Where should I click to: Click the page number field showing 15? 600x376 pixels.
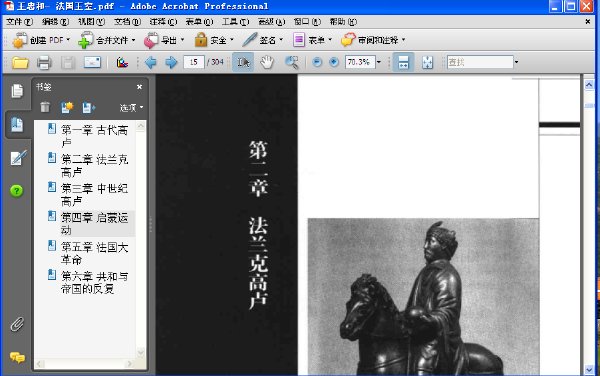[194, 62]
